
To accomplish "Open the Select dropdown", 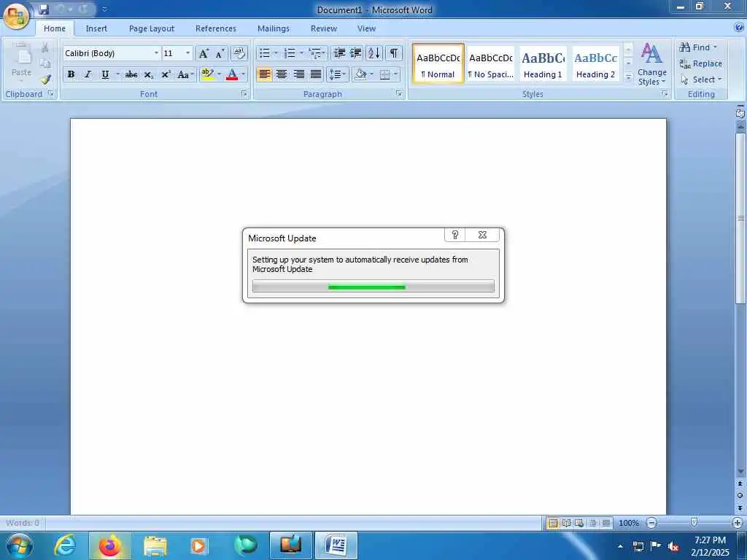I will click(701, 79).
